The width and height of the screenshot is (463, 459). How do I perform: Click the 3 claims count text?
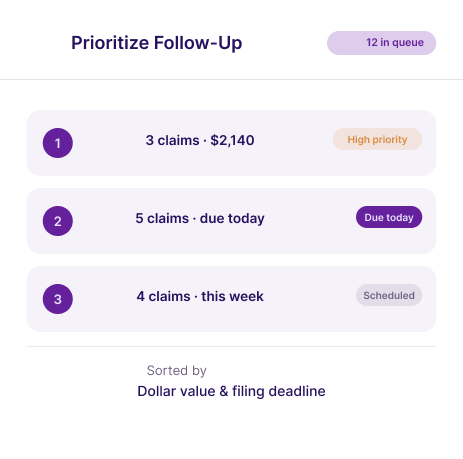click(172, 140)
